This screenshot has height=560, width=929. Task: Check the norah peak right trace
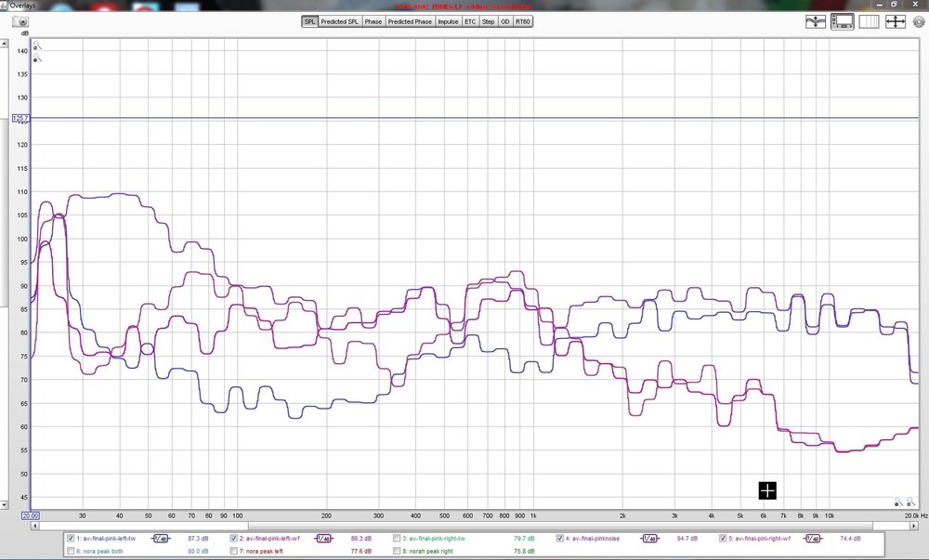(397, 551)
